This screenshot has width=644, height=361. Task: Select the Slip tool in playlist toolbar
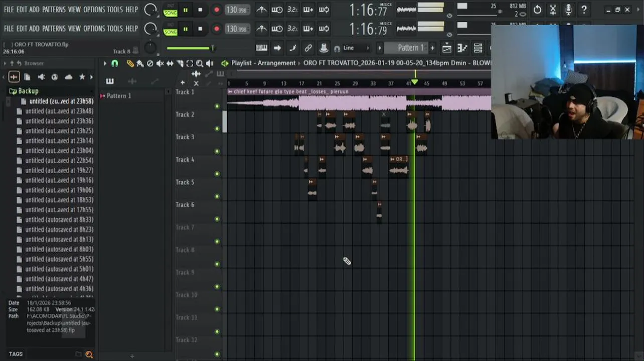pyautogui.click(x=170, y=63)
